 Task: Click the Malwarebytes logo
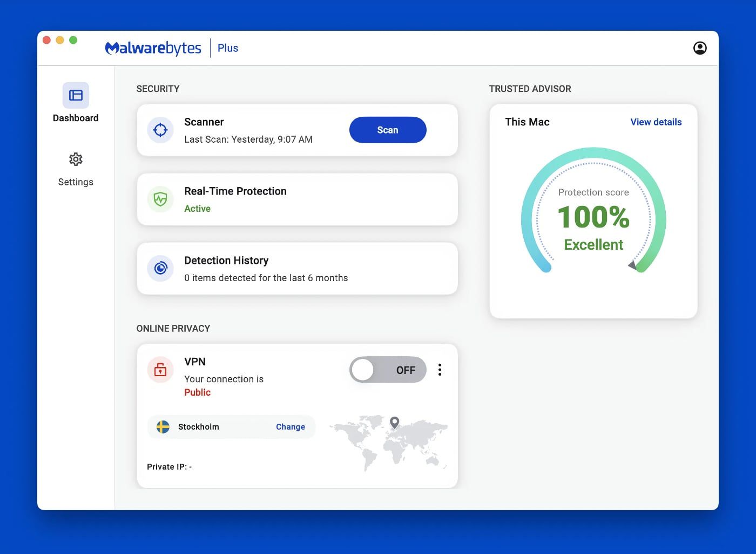tap(153, 48)
